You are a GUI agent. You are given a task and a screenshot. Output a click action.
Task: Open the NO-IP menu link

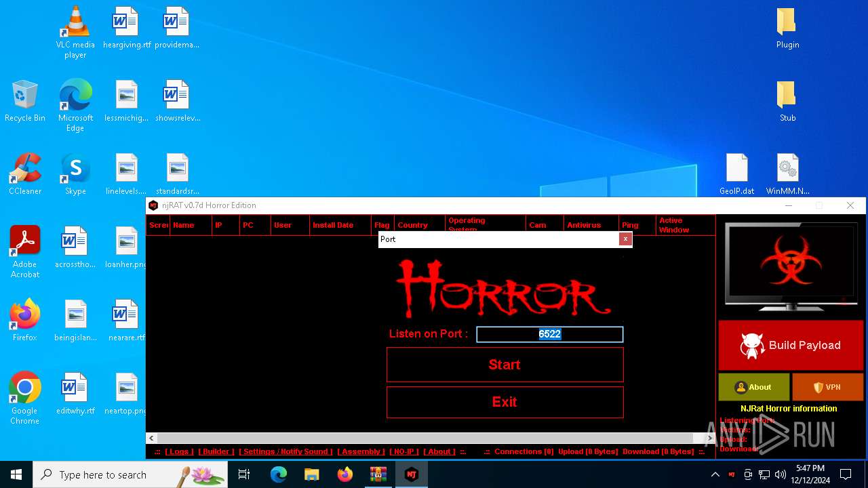coord(404,451)
